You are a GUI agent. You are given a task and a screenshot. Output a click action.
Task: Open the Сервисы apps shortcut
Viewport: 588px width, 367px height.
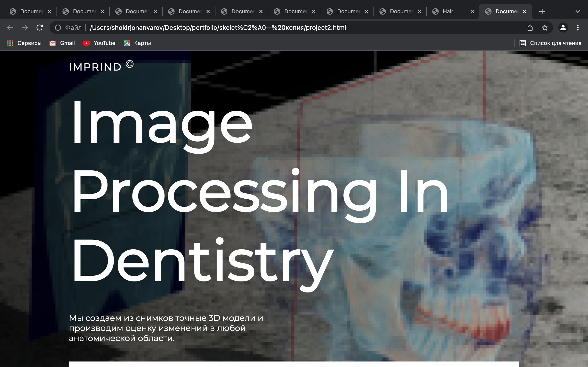[24, 43]
